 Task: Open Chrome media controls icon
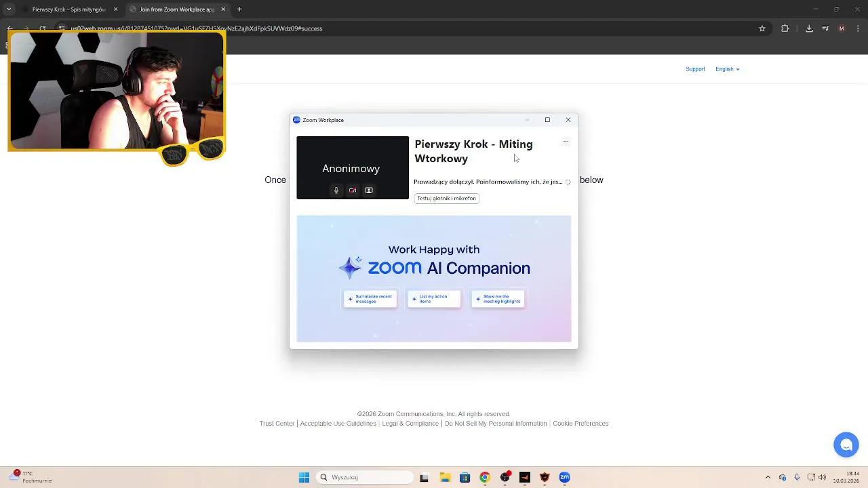(x=825, y=28)
